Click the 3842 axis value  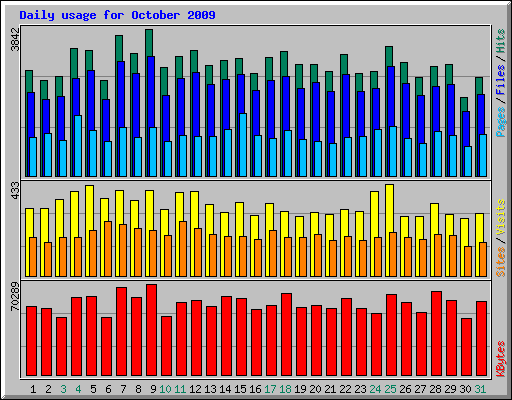[15, 40]
